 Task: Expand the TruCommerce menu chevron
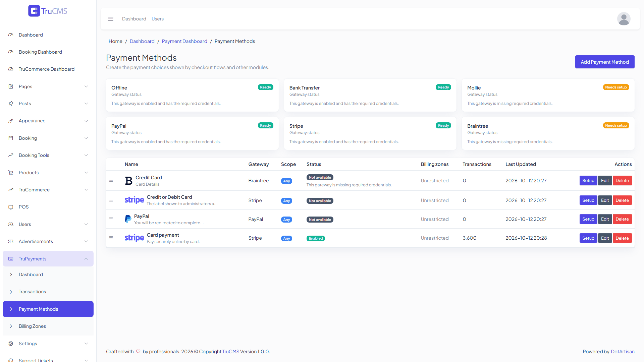[86, 190]
